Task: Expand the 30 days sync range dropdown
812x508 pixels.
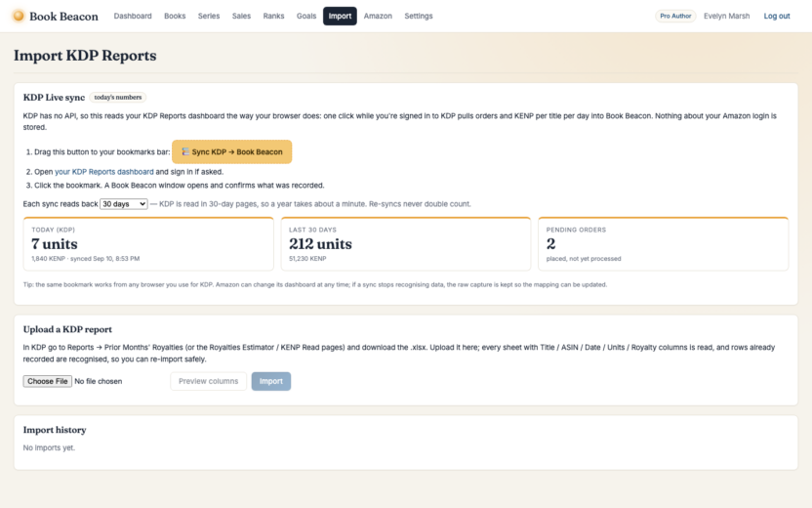Action: (x=124, y=204)
